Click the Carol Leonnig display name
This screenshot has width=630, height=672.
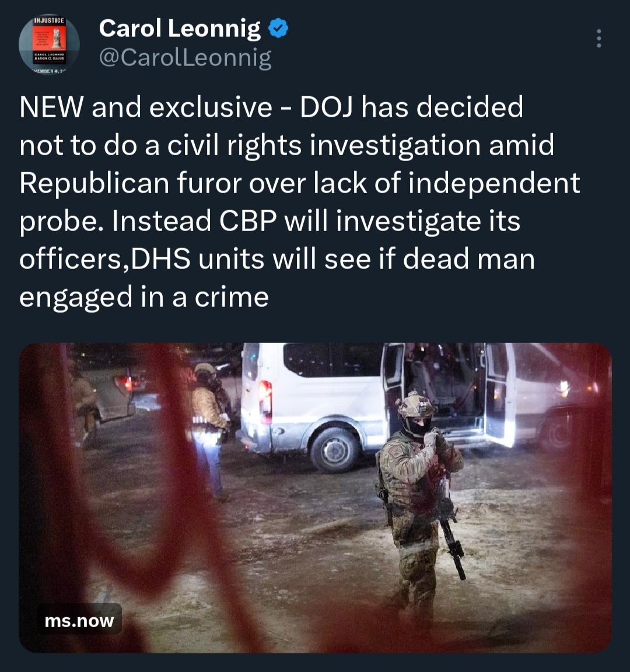(x=180, y=29)
